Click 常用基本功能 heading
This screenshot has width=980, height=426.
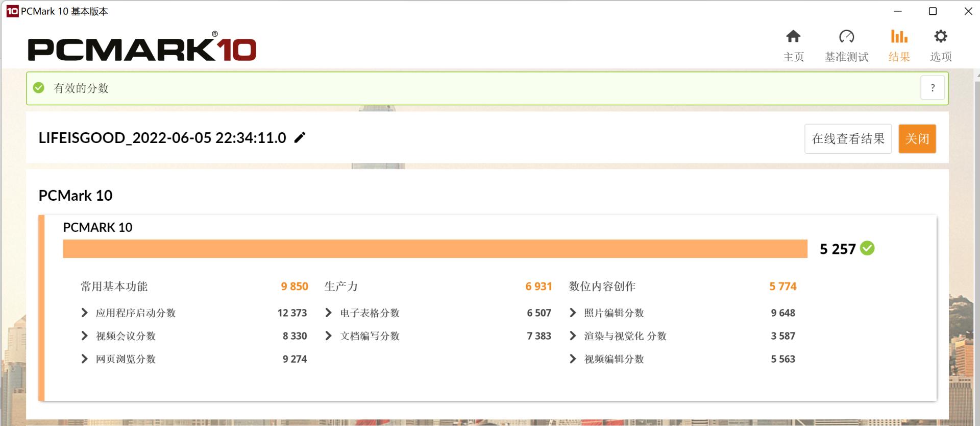[x=114, y=287]
